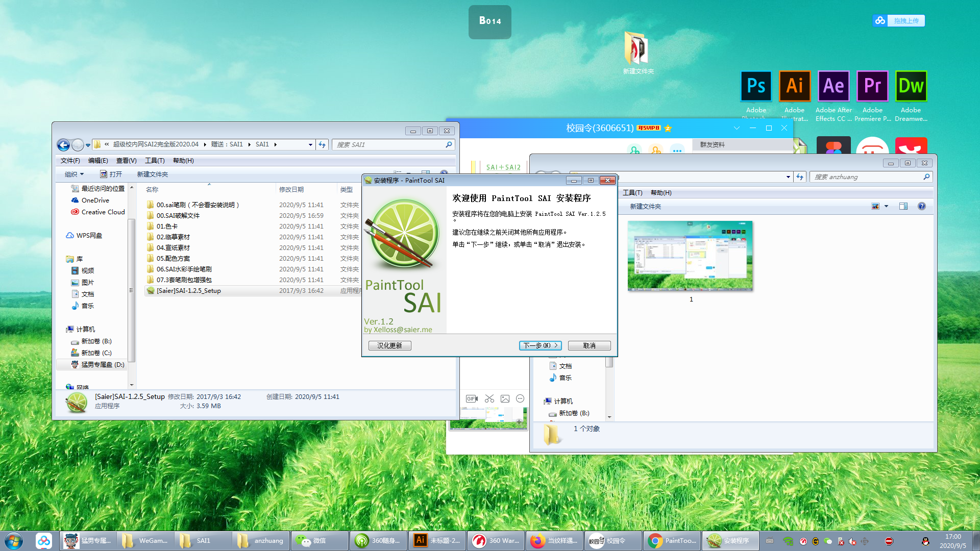Select OneDrive in the navigation pane
The height and width of the screenshot is (551, 980).
(90, 201)
